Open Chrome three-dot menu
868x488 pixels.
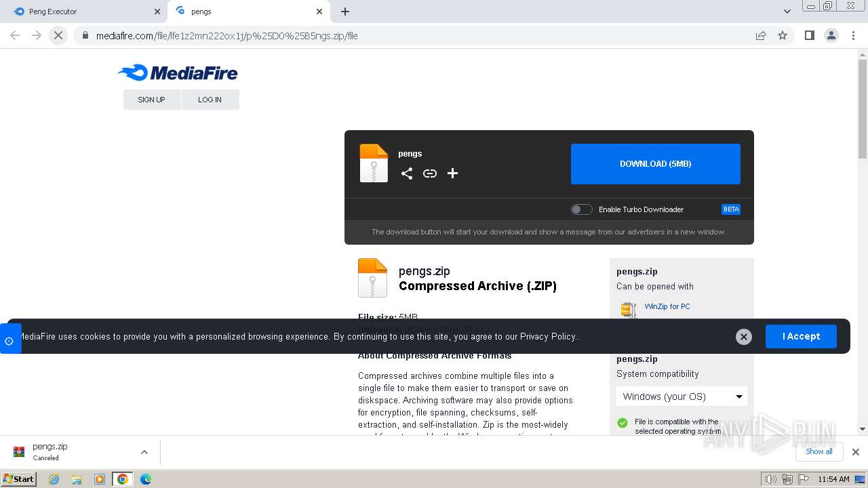[x=853, y=35]
